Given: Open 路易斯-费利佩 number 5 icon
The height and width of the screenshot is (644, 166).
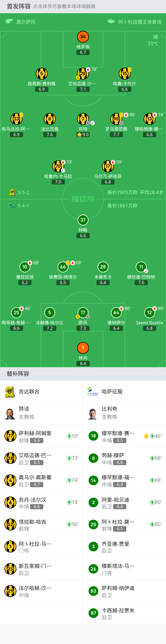Looking at the screenshot, I should point(41,74).
